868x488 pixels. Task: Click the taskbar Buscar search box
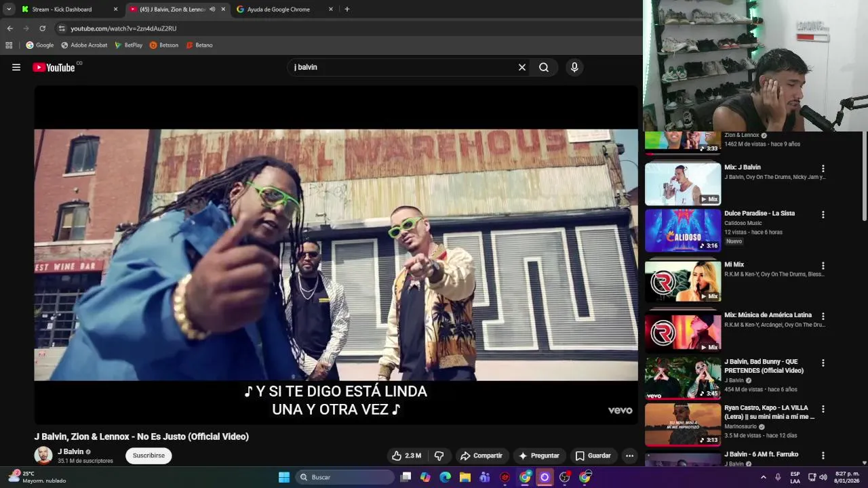tap(345, 477)
